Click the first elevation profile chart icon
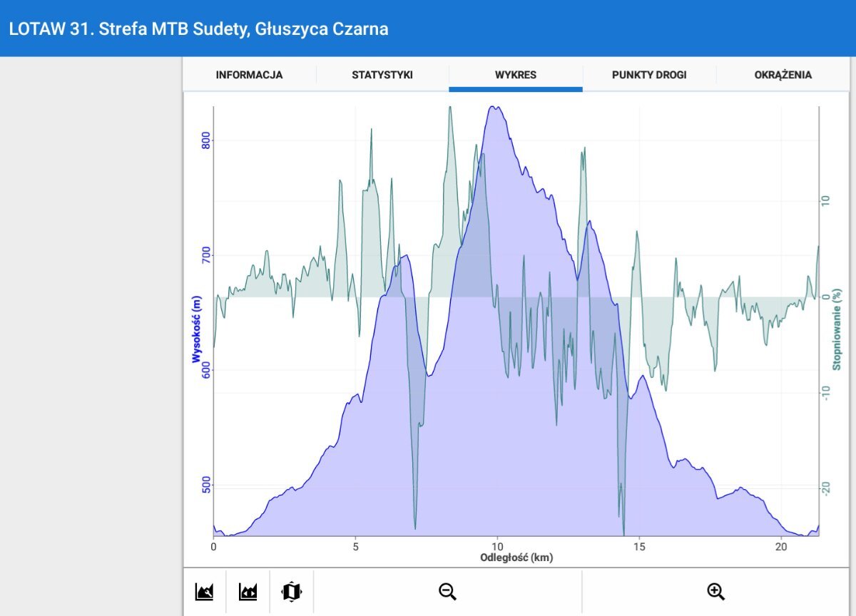 point(205,591)
